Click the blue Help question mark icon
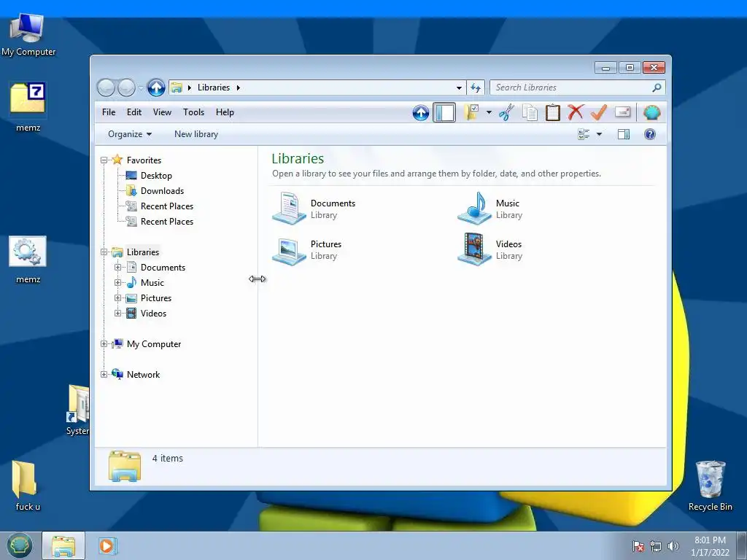 pyautogui.click(x=650, y=134)
